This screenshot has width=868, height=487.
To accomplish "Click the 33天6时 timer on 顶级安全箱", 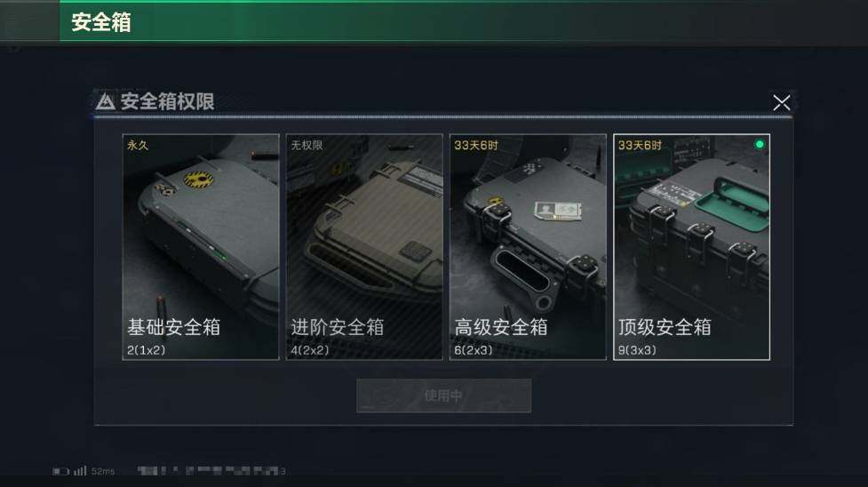I will click(640, 145).
